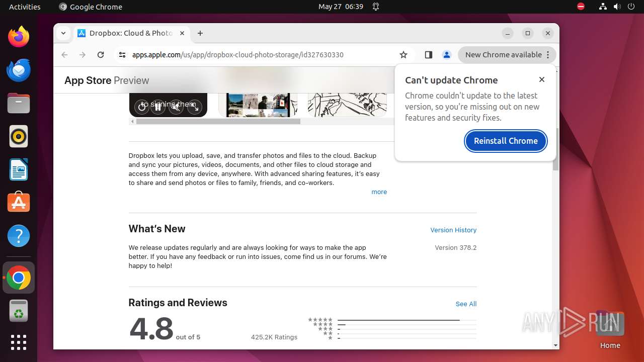Click the page scroll-down arrow
The width and height of the screenshot is (644, 362).
pyautogui.click(x=555, y=345)
